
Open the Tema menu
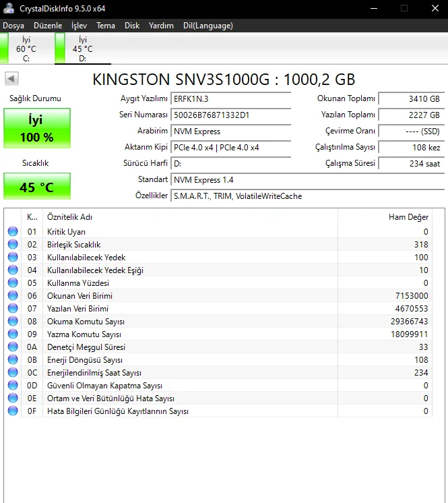(106, 26)
